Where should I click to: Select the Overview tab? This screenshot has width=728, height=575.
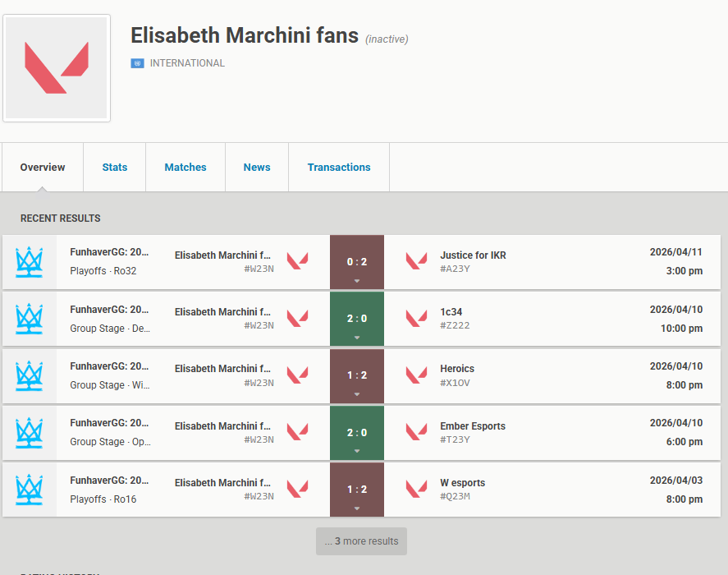click(x=43, y=168)
